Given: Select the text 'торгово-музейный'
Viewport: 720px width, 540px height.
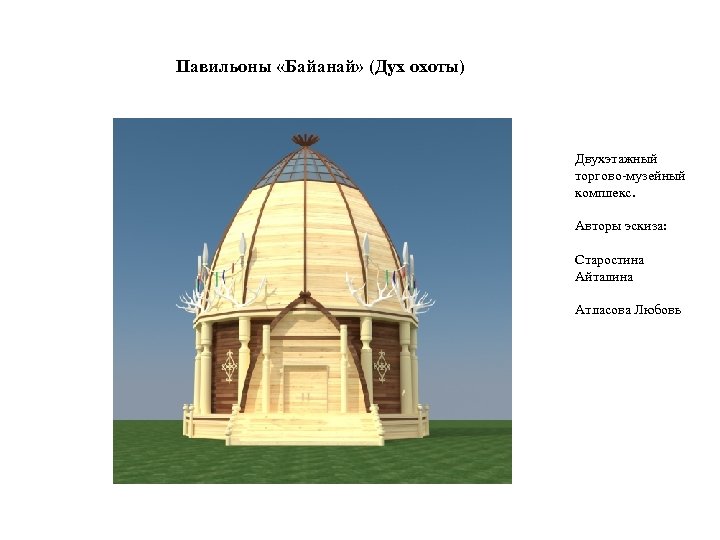Looking at the screenshot, I should coord(630,176).
